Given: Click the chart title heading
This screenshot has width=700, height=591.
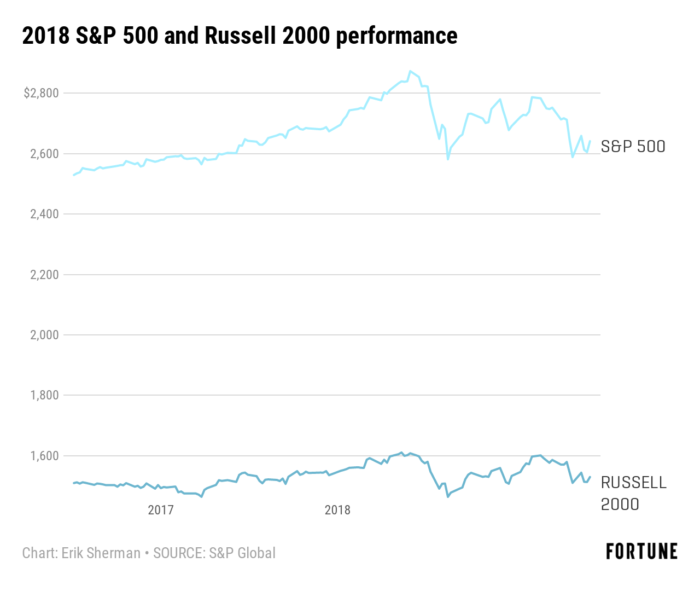Looking at the screenshot, I should click(x=240, y=36).
